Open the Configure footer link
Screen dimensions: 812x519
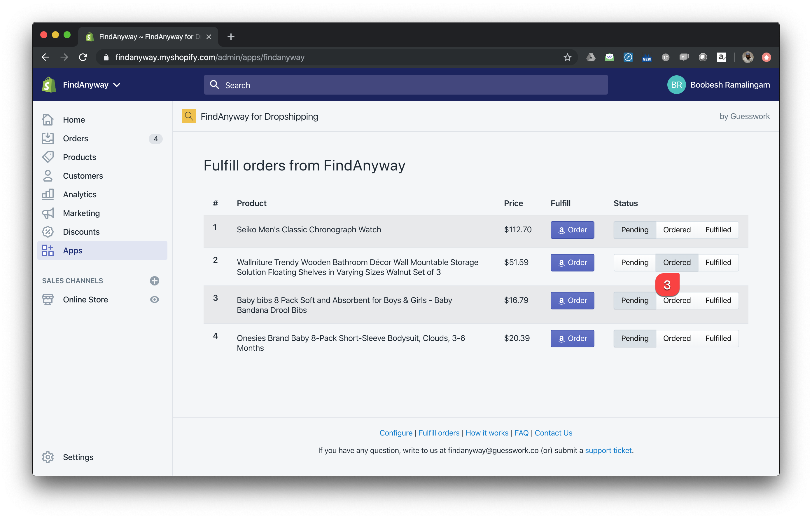396,433
